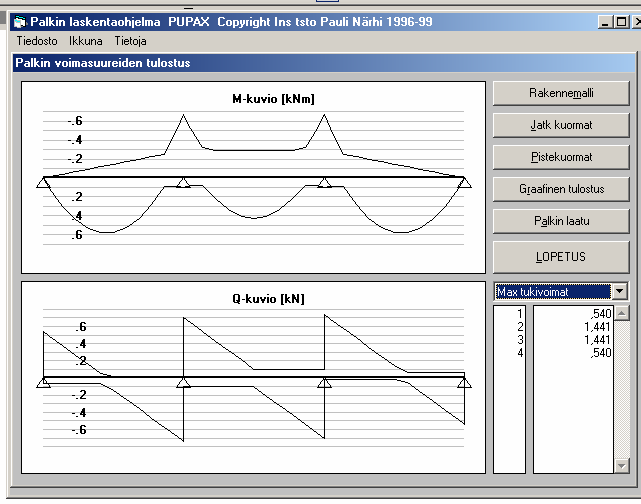Select the Max tukivoimat combo box text

pos(553,291)
